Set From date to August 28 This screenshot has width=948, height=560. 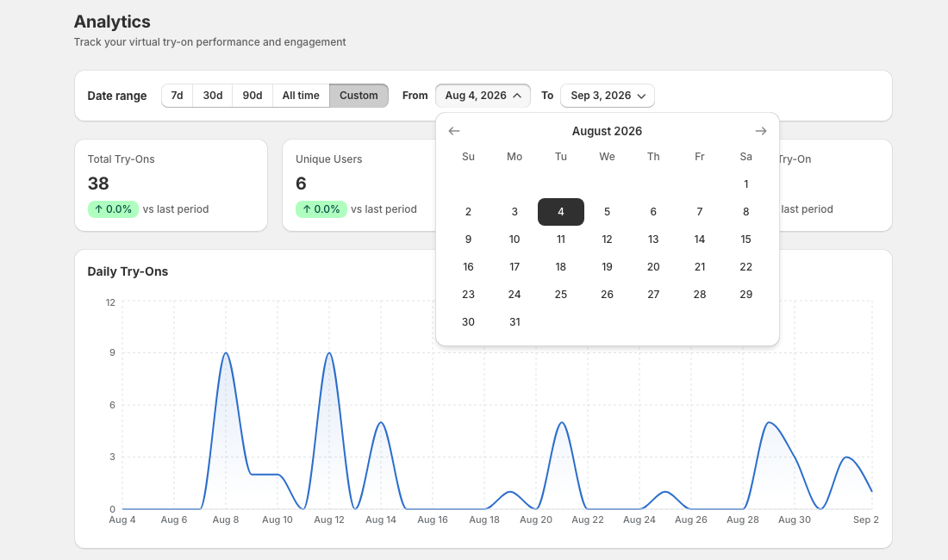pyautogui.click(x=700, y=295)
